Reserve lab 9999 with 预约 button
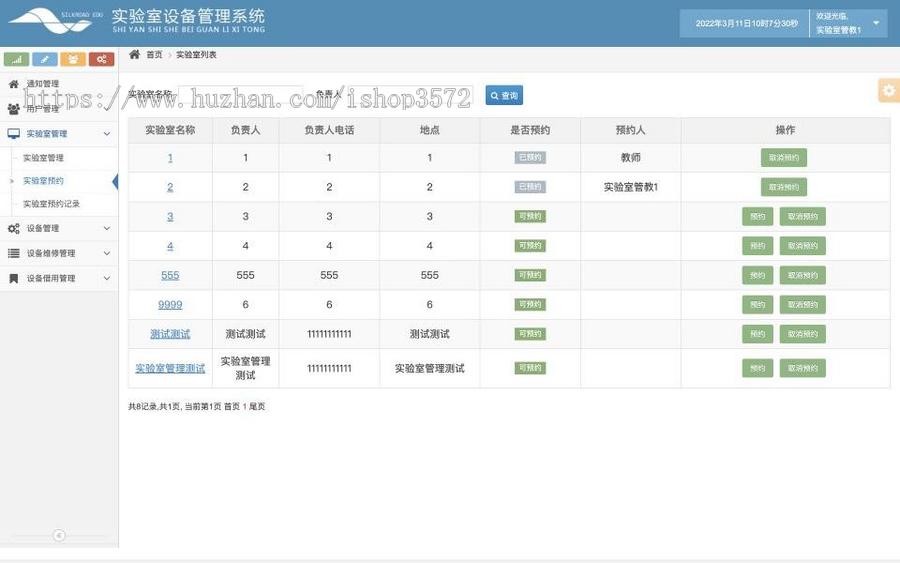The image size is (900, 563). (x=757, y=305)
